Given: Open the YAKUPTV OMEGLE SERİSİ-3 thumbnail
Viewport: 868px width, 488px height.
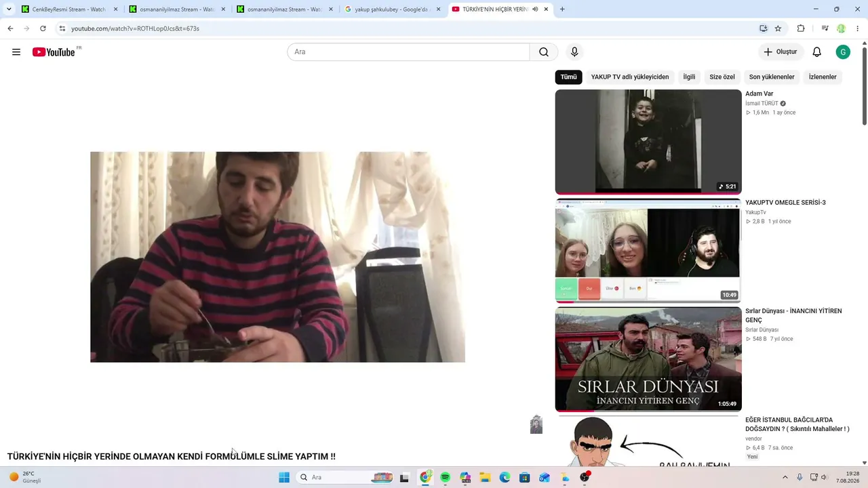Looking at the screenshot, I should [648, 251].
